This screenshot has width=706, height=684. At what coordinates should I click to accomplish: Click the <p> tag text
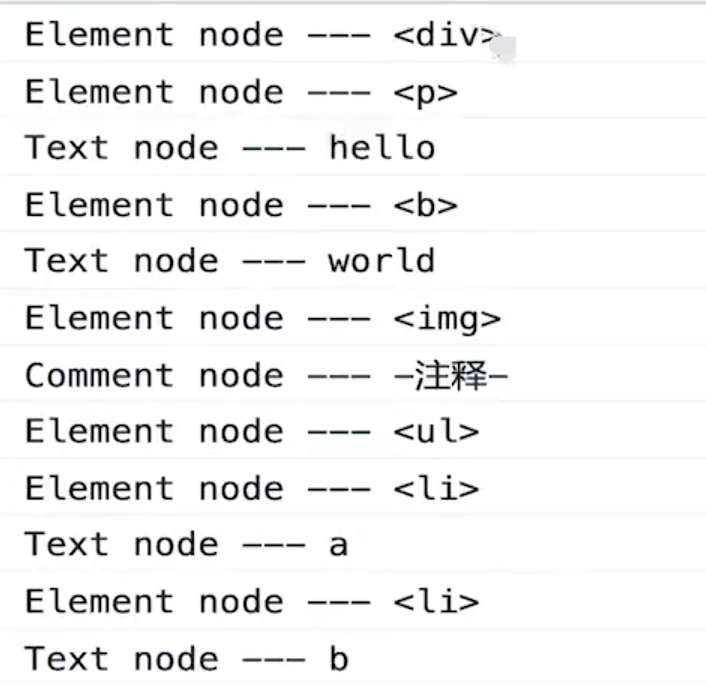coord(425,92)
